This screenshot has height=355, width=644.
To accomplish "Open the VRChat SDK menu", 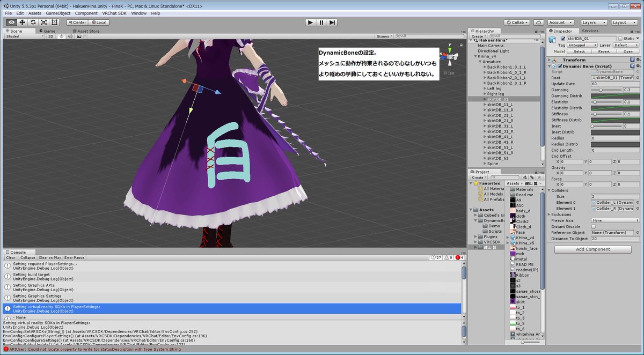I will 114,13.
